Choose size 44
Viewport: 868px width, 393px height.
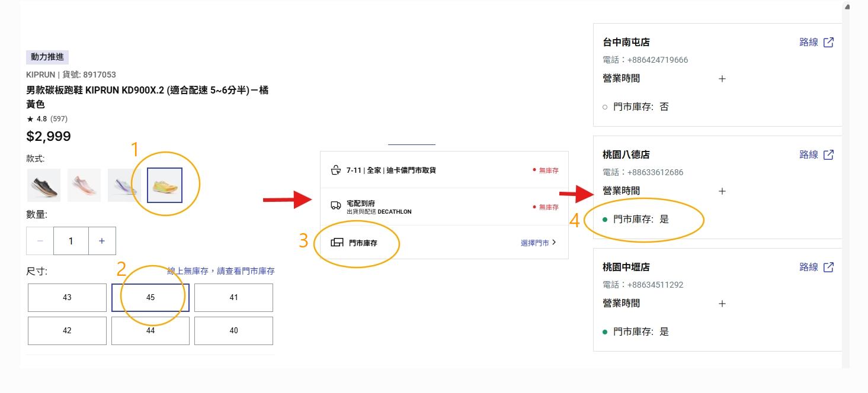coord(150,331)
